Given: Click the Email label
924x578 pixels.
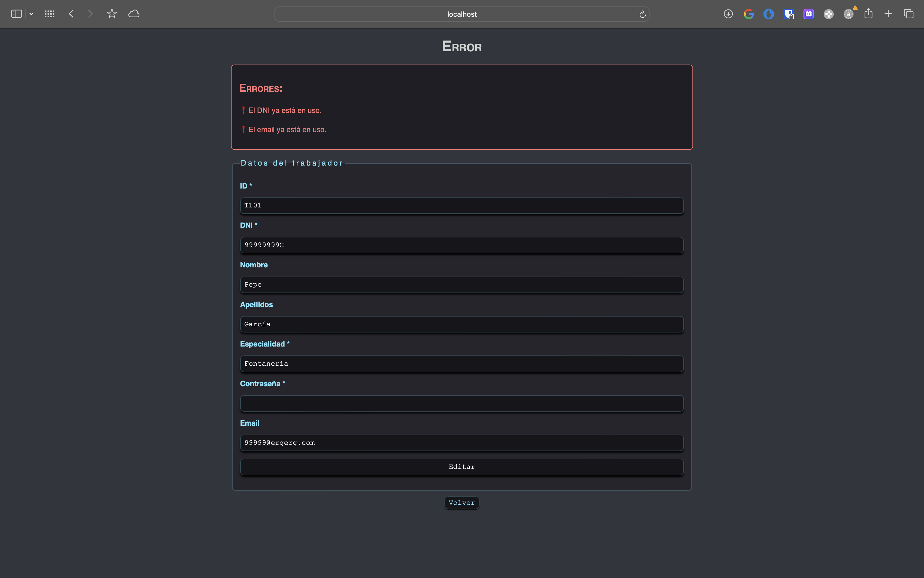Looking at the screenshot, I should 250,423.
